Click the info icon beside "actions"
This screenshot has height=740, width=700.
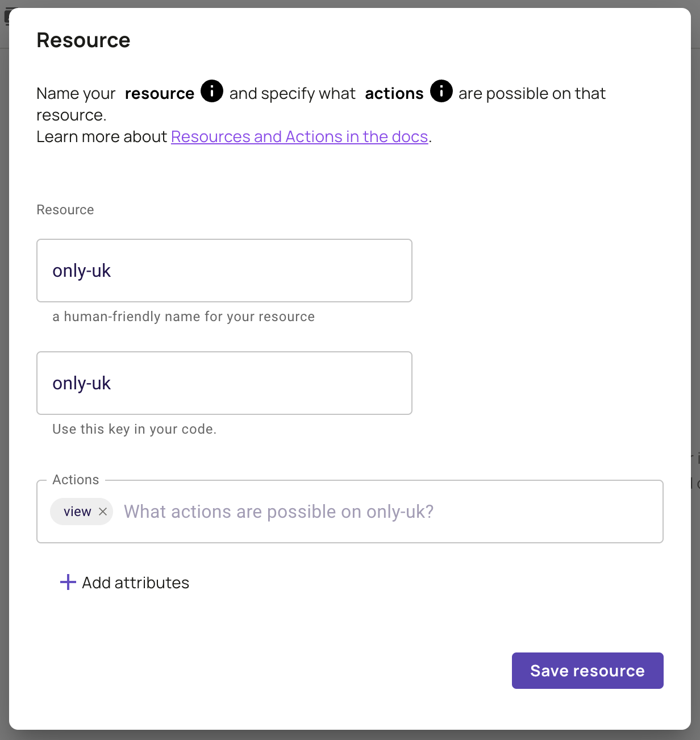click(441, 91)
